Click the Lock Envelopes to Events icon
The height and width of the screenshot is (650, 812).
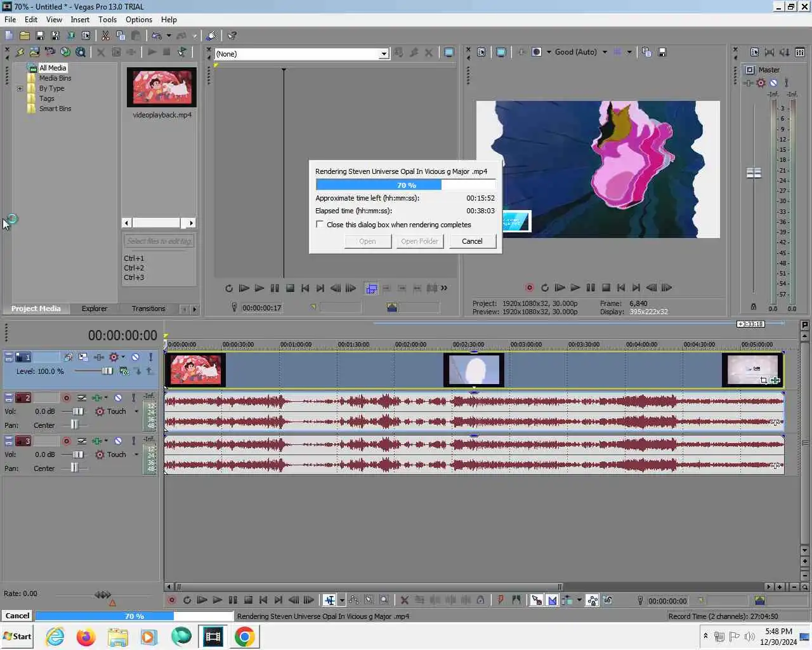point(592,600)
